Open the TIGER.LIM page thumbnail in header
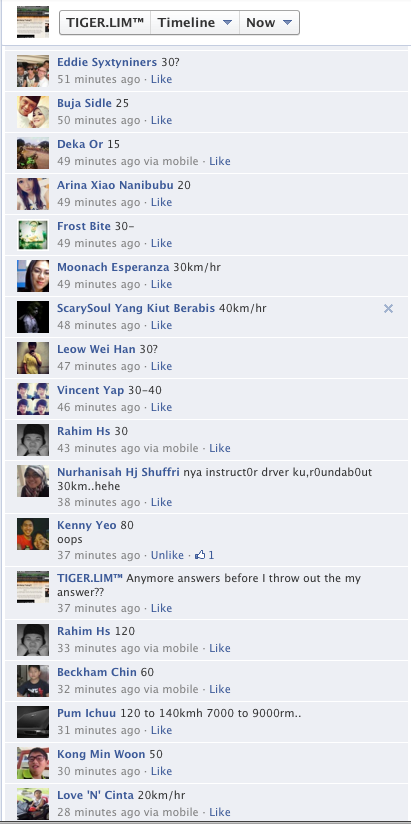The height and width of the screenshot is (824, 411). click(x=33, y=22)
